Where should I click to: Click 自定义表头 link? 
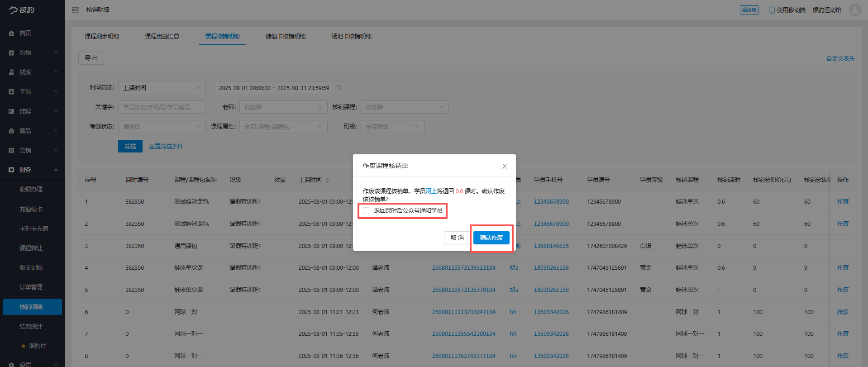pyautogui.click(x=840, y=58)
